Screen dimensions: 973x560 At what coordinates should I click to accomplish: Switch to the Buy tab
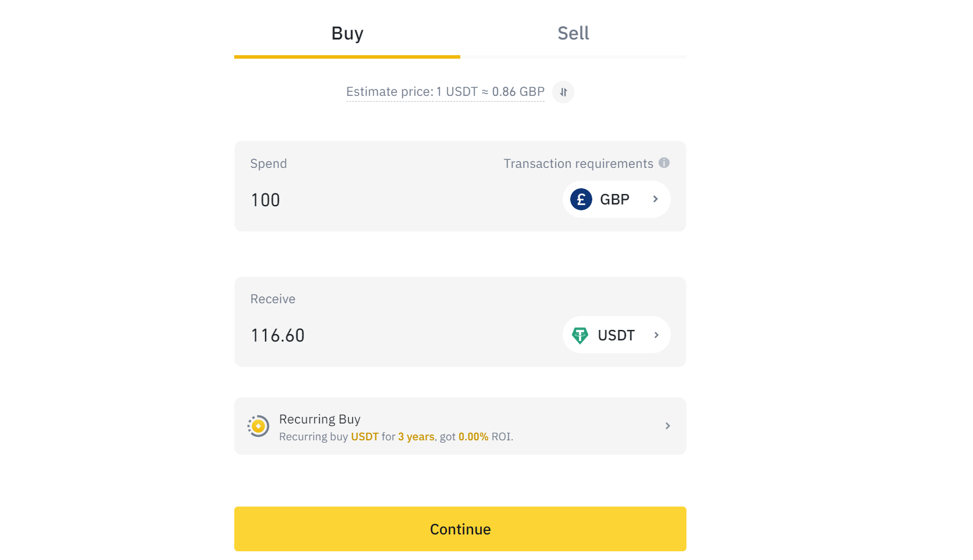(x=347, y=33)
